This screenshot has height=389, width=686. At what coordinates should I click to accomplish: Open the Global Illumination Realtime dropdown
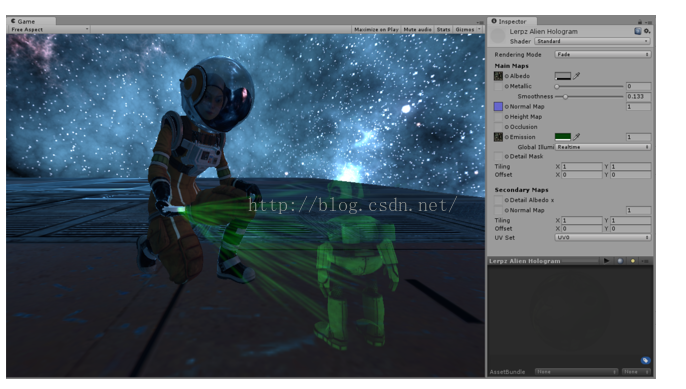coord(603,147)
